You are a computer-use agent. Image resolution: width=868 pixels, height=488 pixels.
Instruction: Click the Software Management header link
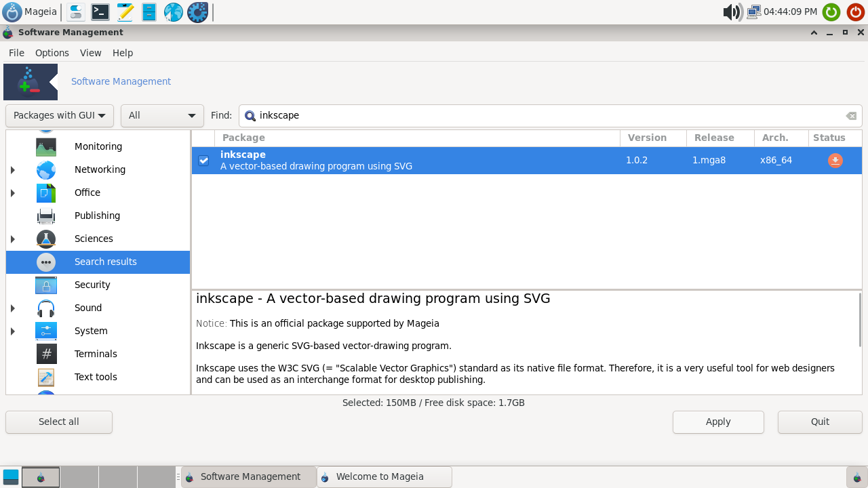pos(121,81)
